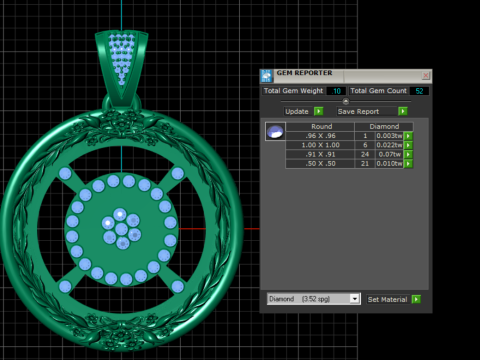Close the Gem Reporter panel
Viewport: 480px width, 360px height.
(426, 75)
